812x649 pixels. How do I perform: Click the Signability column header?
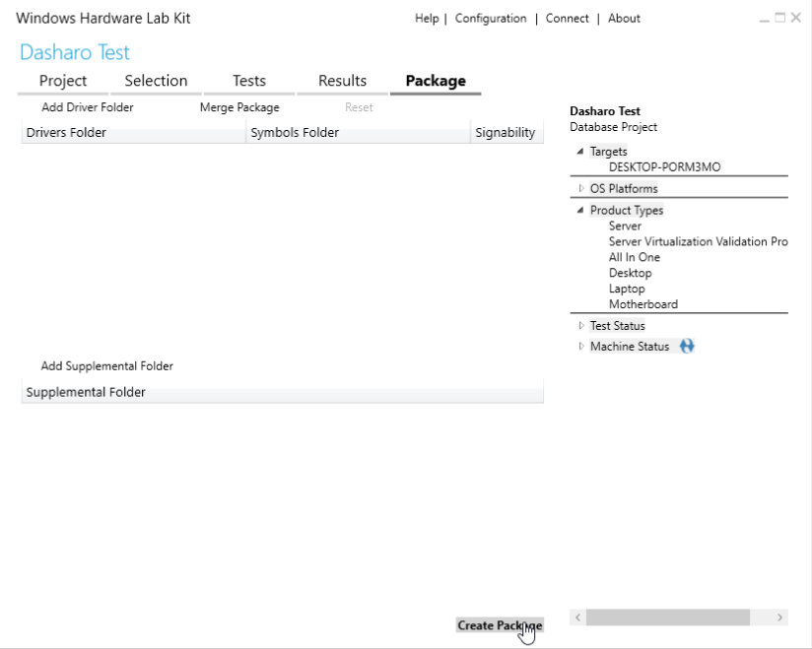coord(506,133)
